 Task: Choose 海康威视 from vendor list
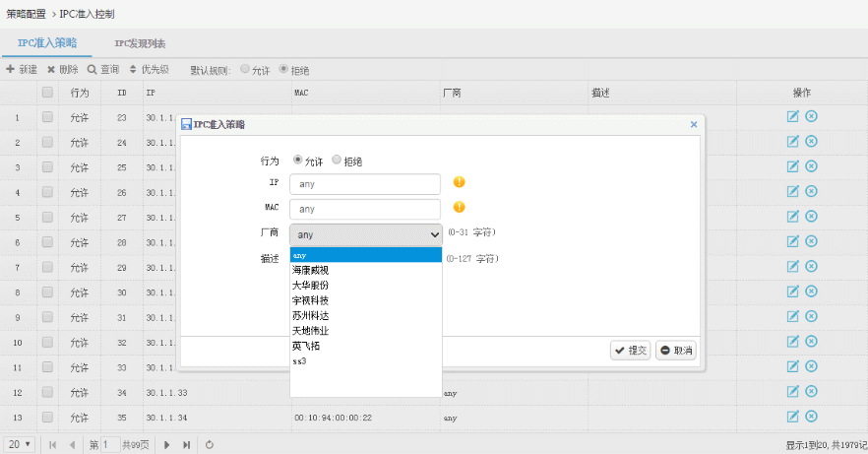[x=311, y=270]
